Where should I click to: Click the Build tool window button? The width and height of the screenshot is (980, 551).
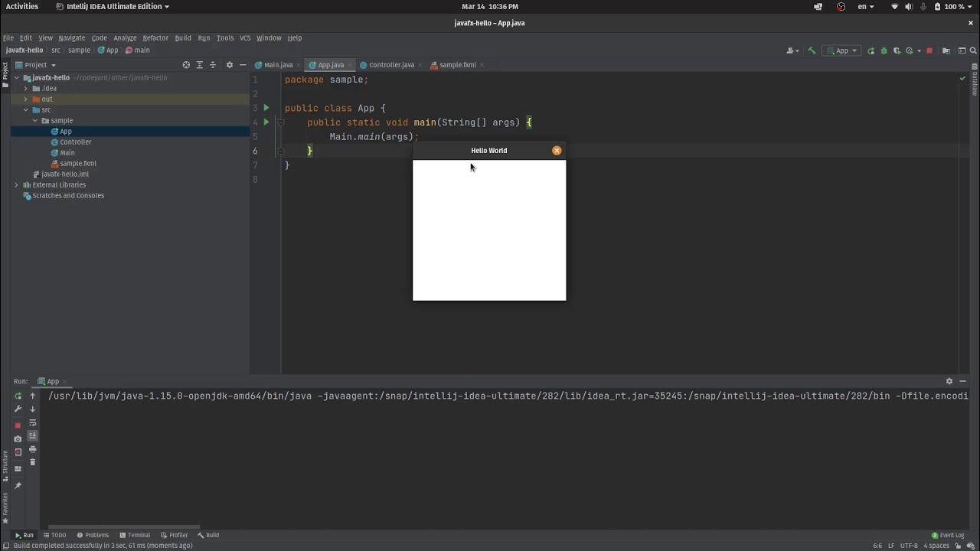[x=208, y=535]
